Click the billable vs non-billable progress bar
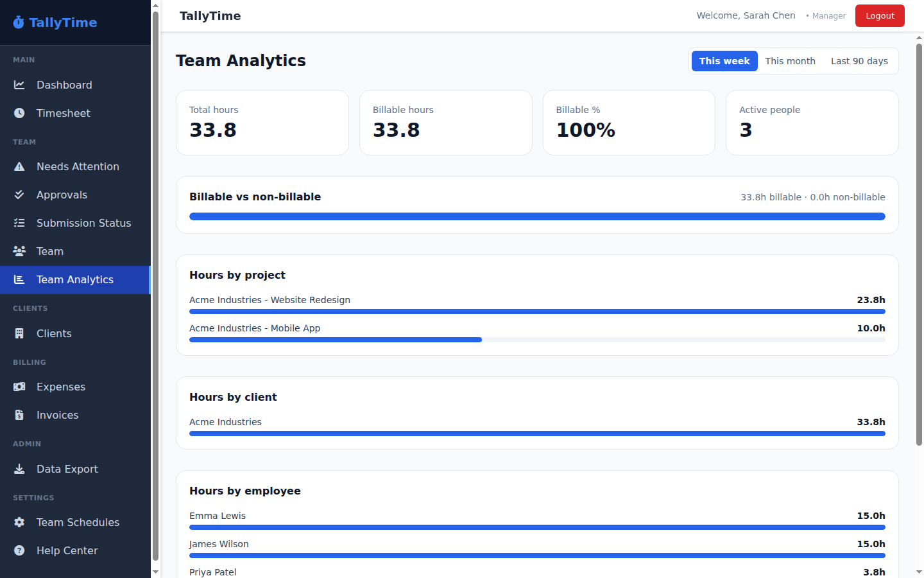Viewport: 924px width, 578px height. point(537,216)
